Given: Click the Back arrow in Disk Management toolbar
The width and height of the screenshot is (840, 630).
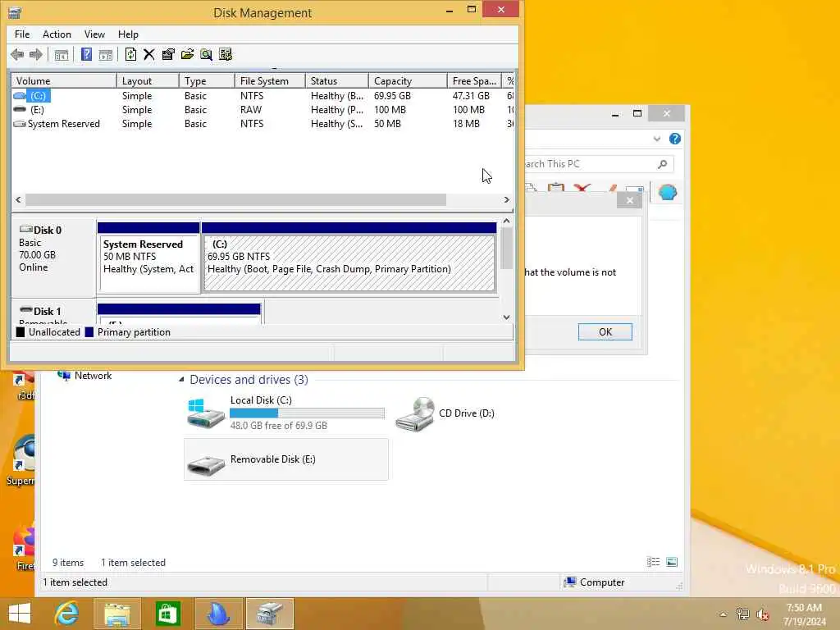Looking at the screenshot, I should coord(17,54).
